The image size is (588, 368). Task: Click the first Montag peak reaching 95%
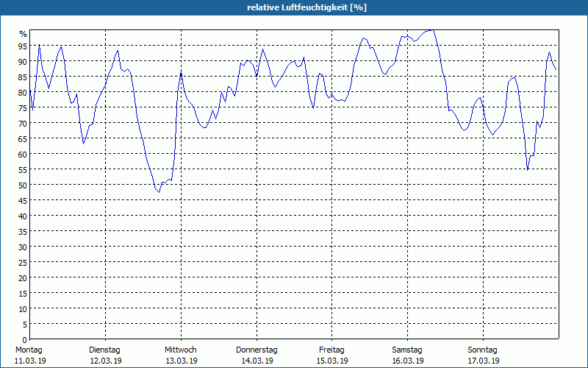(x=39, y=45)
